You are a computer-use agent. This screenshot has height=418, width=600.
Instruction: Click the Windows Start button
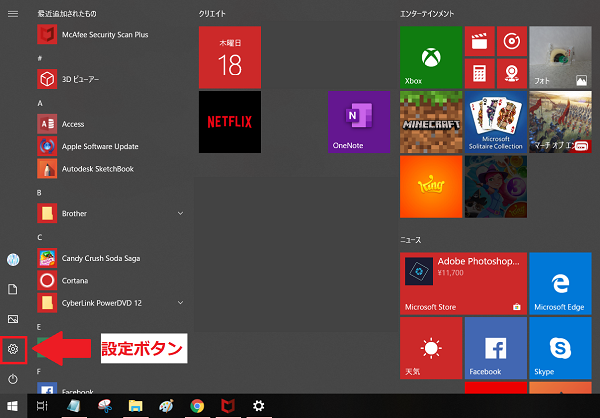13,406
